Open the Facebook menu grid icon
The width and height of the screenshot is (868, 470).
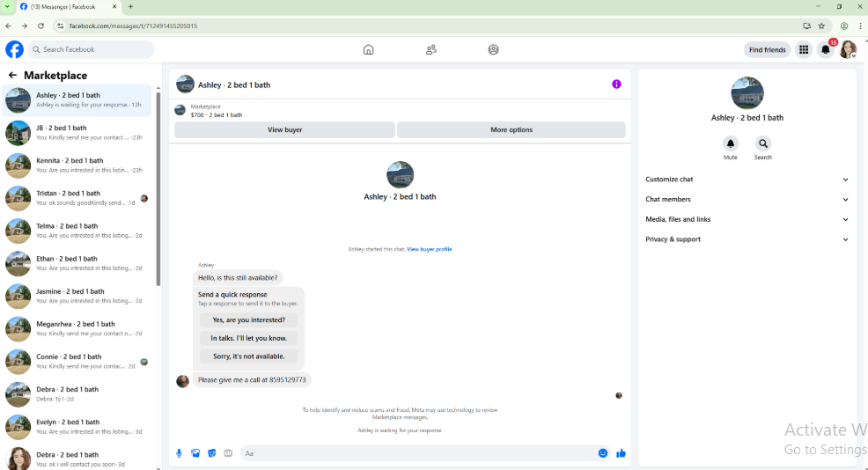point(803,50)
